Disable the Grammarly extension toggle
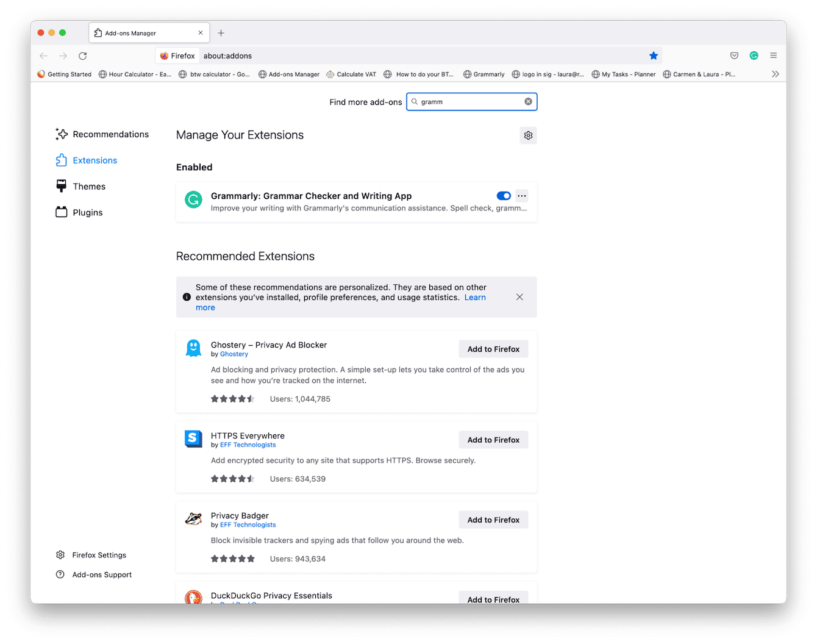817x644 pixels. pyautogui.click(x=503, y=196)
